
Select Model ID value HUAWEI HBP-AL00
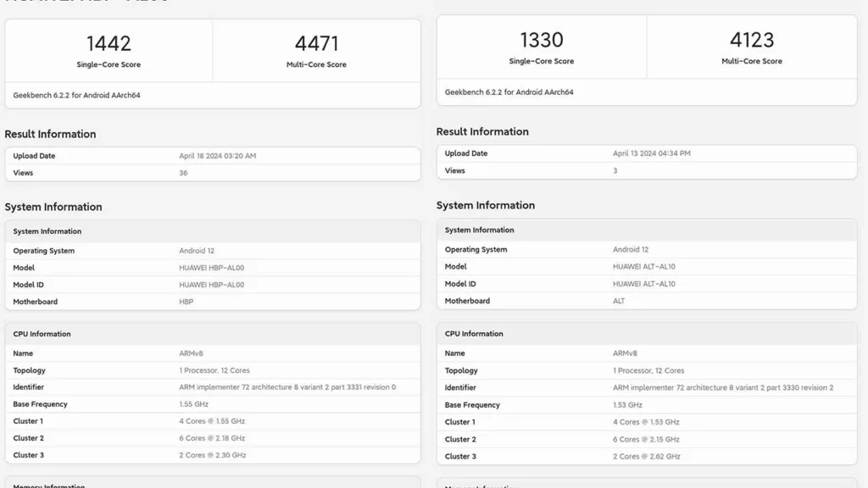211,285
